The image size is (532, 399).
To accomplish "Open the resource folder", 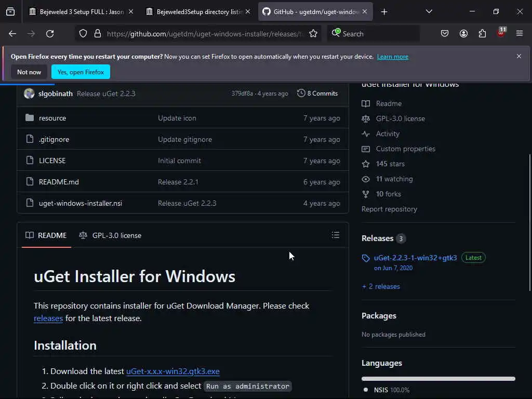I will 52,118.
